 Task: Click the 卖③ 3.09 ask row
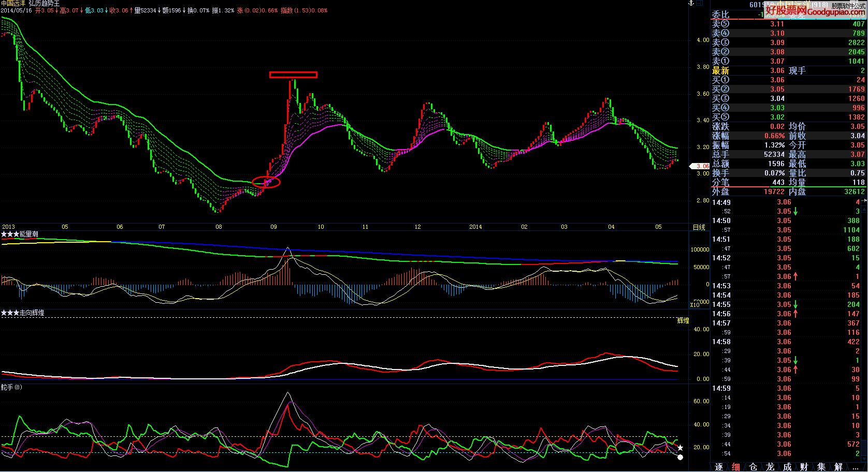(x=788, y=42)
